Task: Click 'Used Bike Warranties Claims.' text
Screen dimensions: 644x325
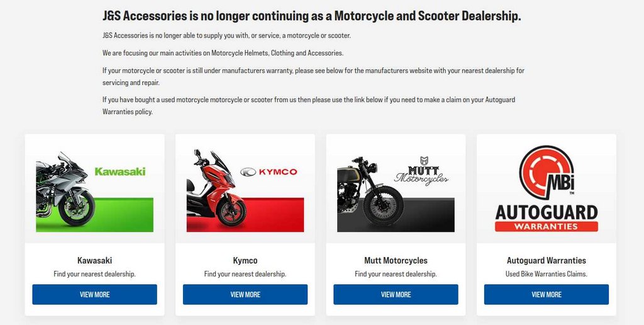Action: pos(547,274)
